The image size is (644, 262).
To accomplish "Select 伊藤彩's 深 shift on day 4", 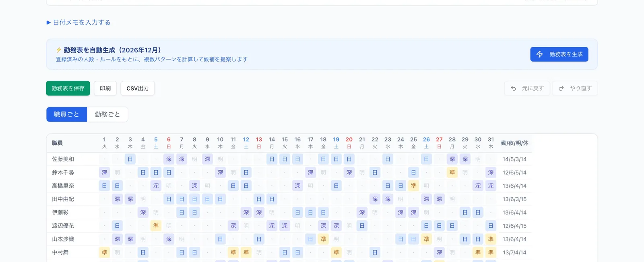I will pos(143,212).
